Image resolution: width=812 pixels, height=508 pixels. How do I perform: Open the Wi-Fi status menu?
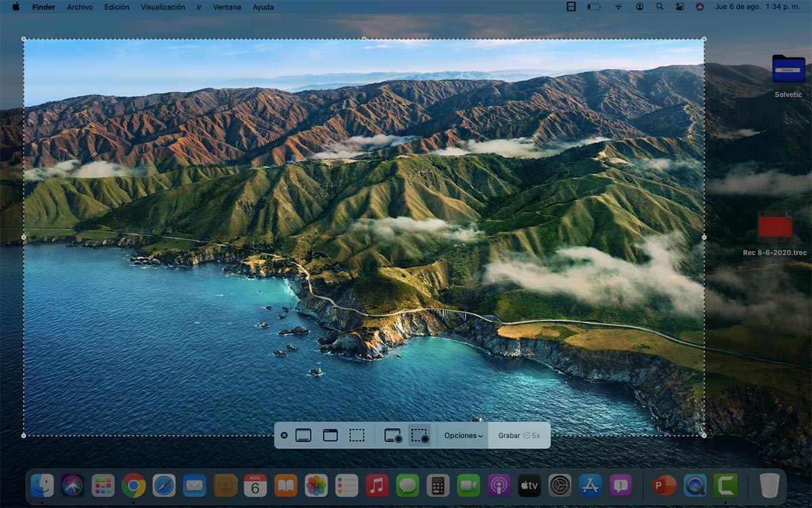[x=618, y=7]
